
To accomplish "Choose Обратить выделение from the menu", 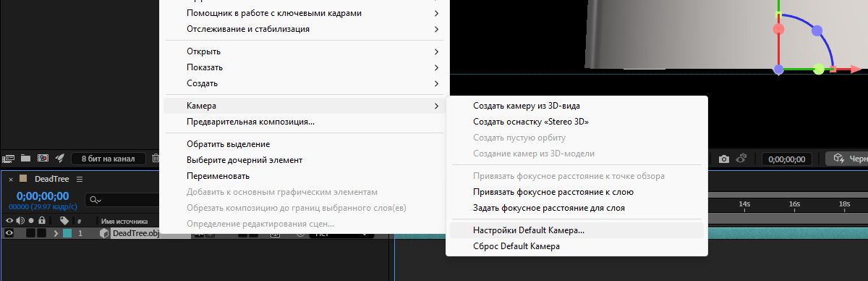I will coord(304,144).
